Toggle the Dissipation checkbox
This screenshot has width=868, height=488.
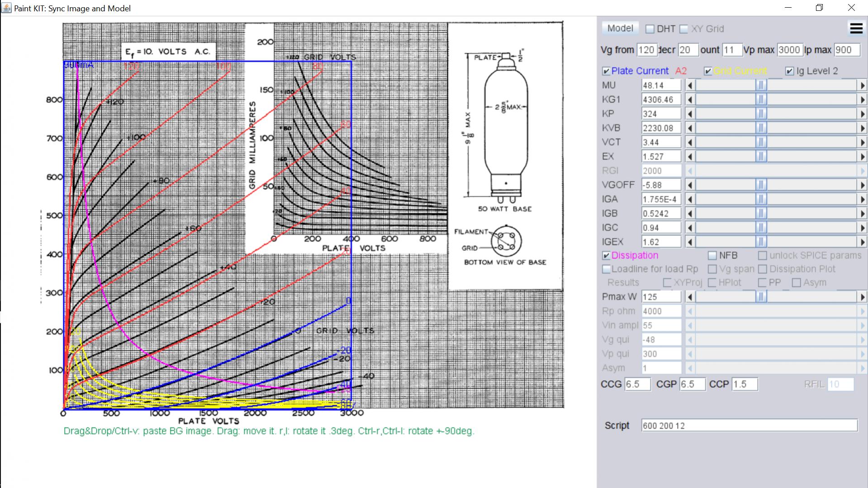coord(606,256)
